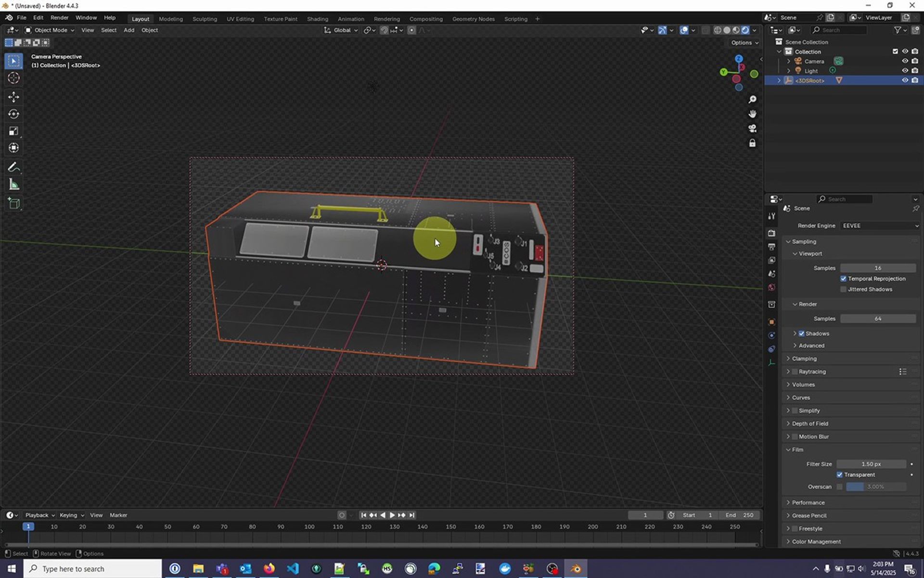This screenshot has width=924, height=578.
Task: Click the Cursor tool icon
Action: pos(13,78)
